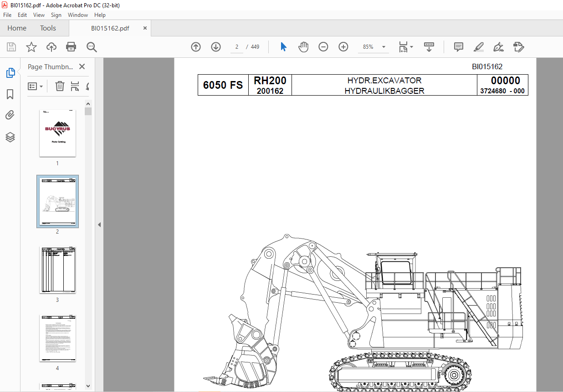Open the Edit menu

pyautogui.click(x=22, y=15)
